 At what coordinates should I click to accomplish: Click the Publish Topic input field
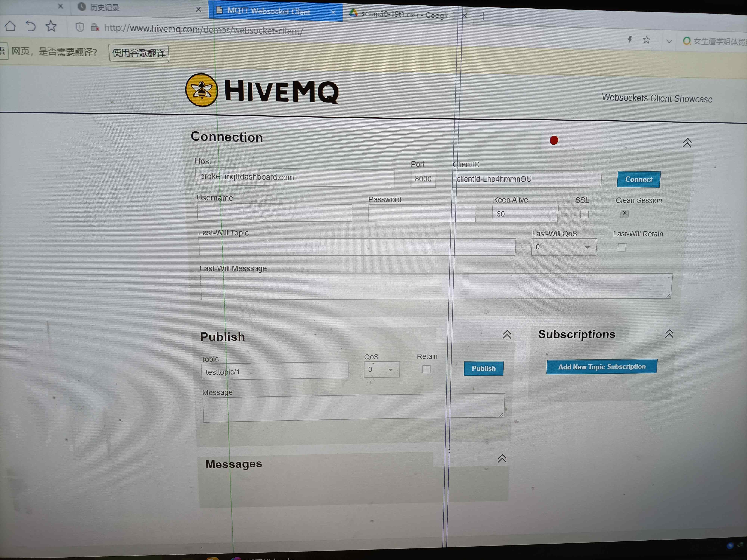pyautogui.click(x=275, y=371)
